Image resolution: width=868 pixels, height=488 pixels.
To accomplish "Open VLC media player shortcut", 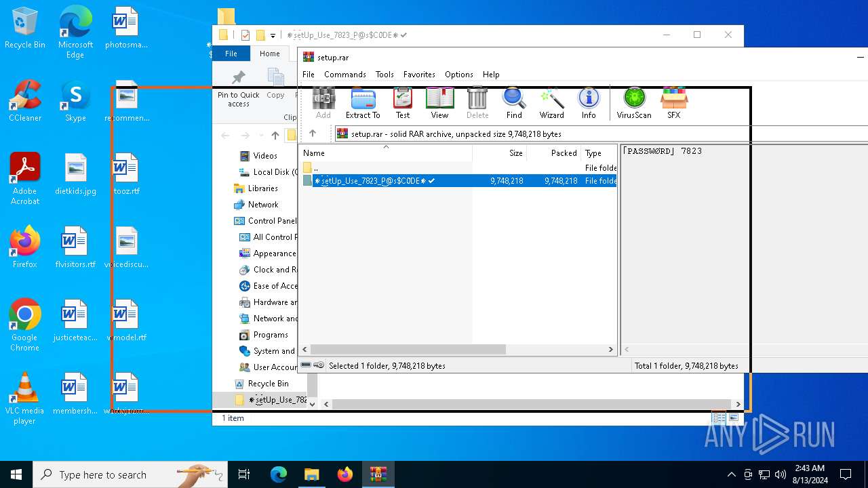I will [x=25, y=399].
